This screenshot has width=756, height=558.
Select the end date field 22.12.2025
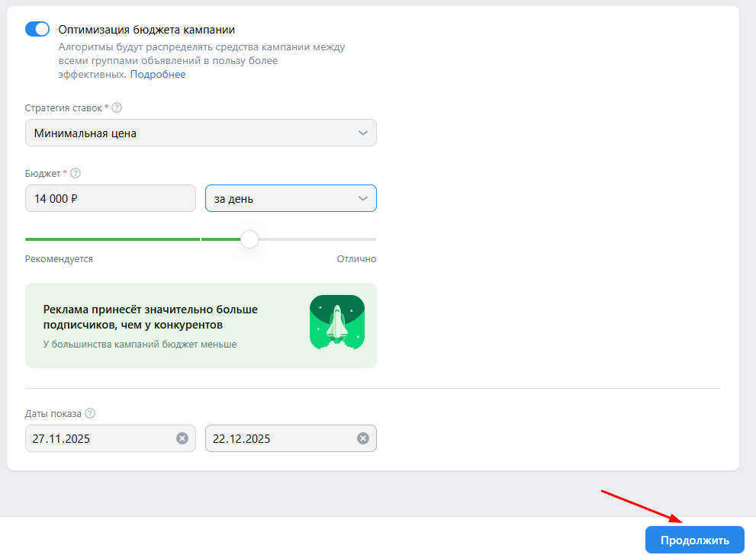click(x=279, y=438)
